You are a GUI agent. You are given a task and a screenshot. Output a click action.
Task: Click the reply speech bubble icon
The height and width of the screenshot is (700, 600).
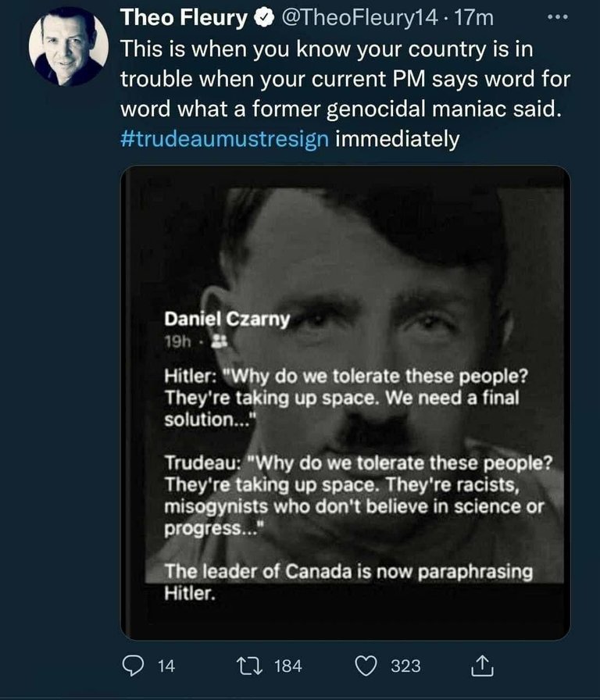(133, 666)
